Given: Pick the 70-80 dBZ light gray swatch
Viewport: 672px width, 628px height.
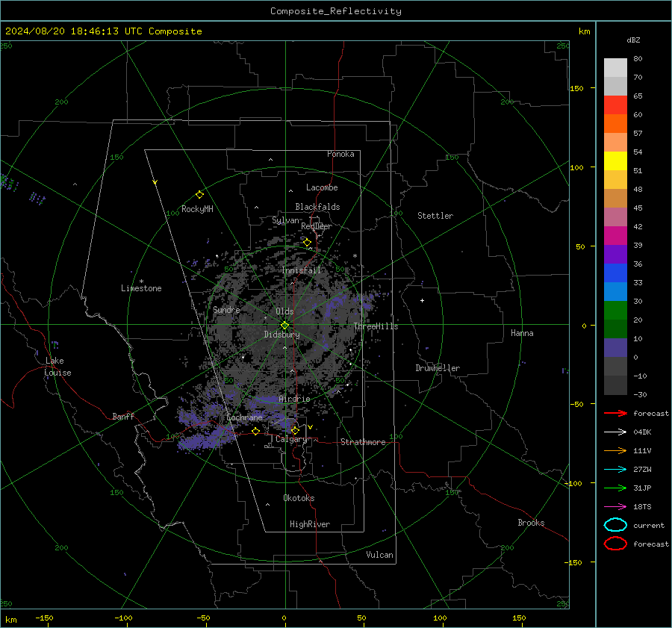Looking at the screenshot, I should click(x=615, y=68).
